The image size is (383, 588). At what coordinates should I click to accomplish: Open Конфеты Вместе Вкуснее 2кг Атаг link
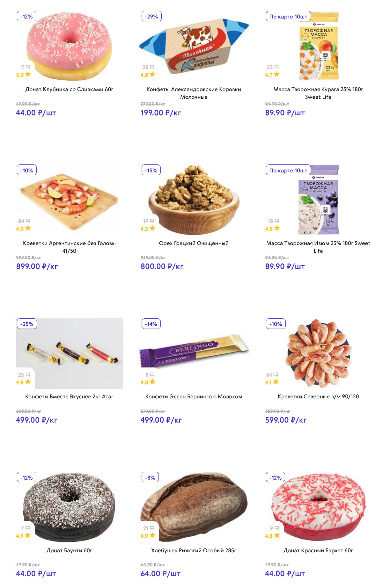(x=69, y=397)
